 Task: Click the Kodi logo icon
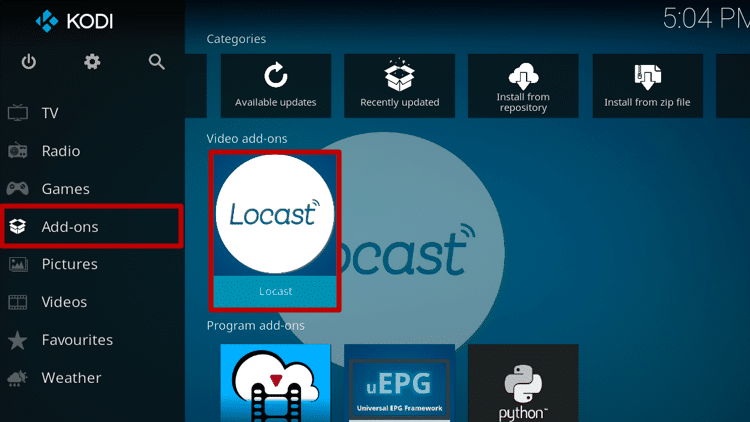[x=47, y=21]
